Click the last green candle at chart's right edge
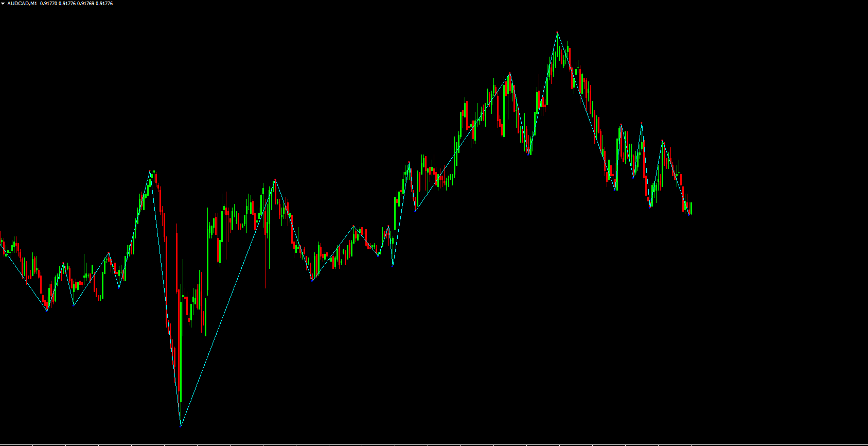The width and height of the screenshot is (868, 446). point(691,208)
